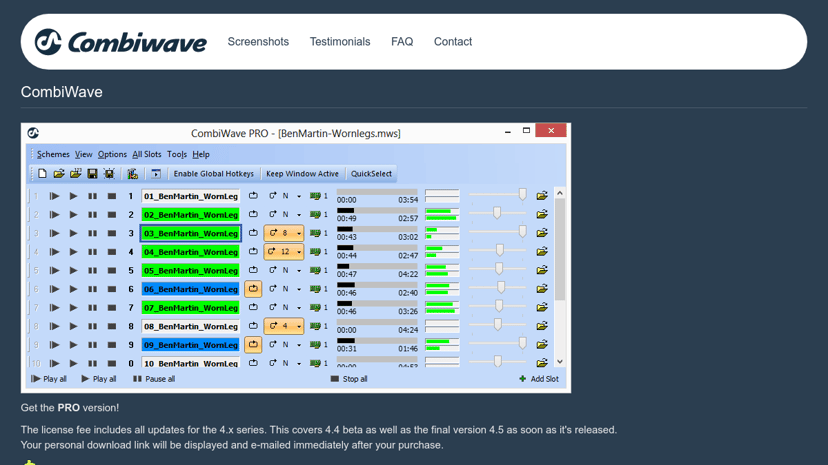Open file folder icon for slot 7
The width and height of the screenshot is (828, 465).
click(542, 308)
